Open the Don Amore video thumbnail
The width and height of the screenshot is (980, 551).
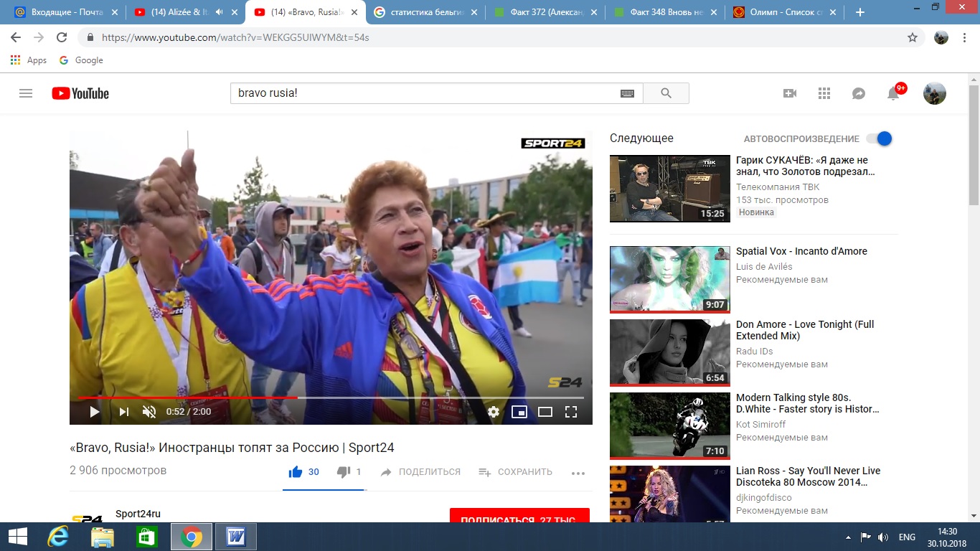670,353
